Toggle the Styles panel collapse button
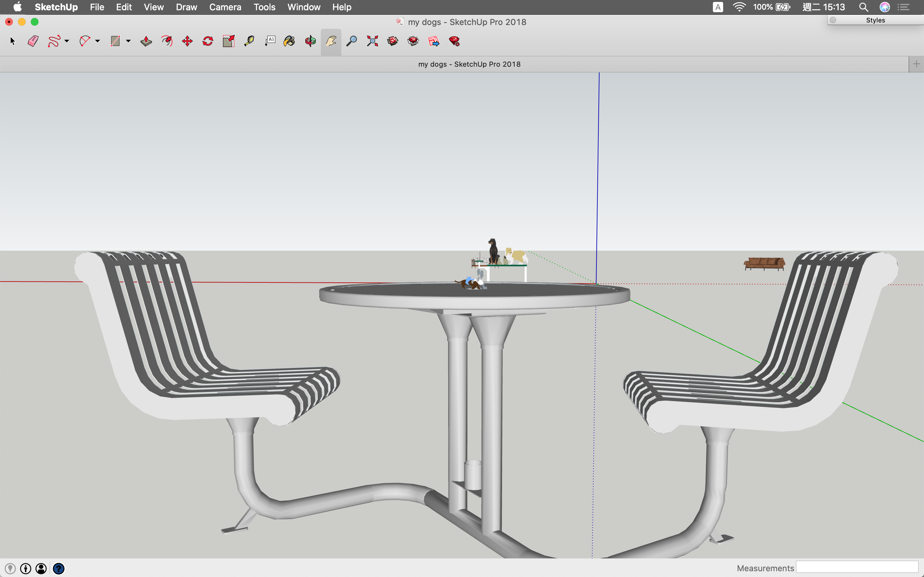 [833, 20]
